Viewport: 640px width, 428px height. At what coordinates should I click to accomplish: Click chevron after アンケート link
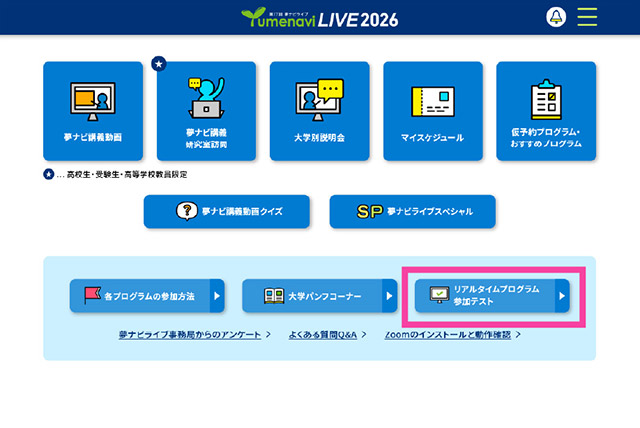[268, 335]
